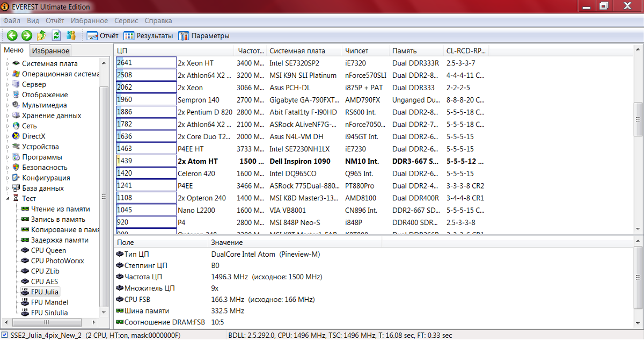Screen dimensions: 644x340
Task: Select CPU Queen benchmark in tree
Action: tap(48, 250)
